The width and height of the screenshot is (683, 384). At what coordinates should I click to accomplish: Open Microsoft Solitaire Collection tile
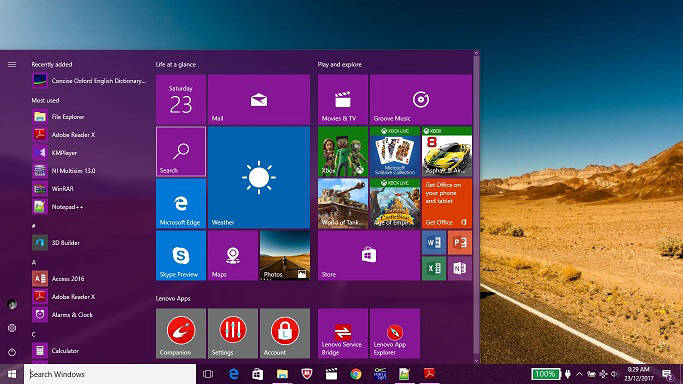click(x=395, y=152)
